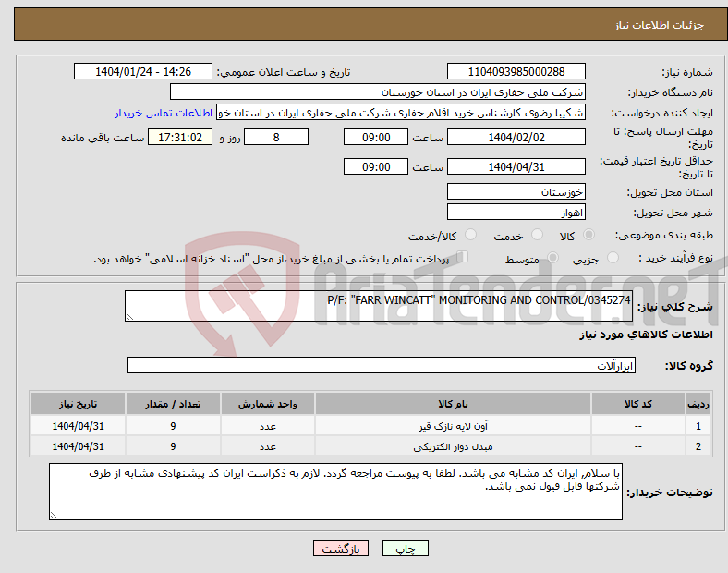Click the بازگشت (back) button

[x=341, y=548]
